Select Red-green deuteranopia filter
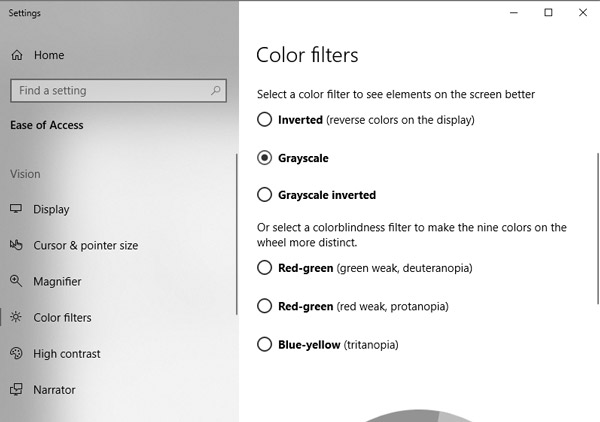The height and width of the screenshot is (422, 600). pyautogui.click(x=265, y=268)
